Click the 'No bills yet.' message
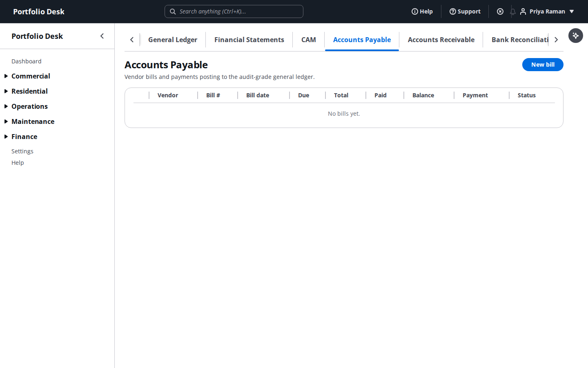The width and height of the screenshot is (588, 368). (x=344, y=114)
